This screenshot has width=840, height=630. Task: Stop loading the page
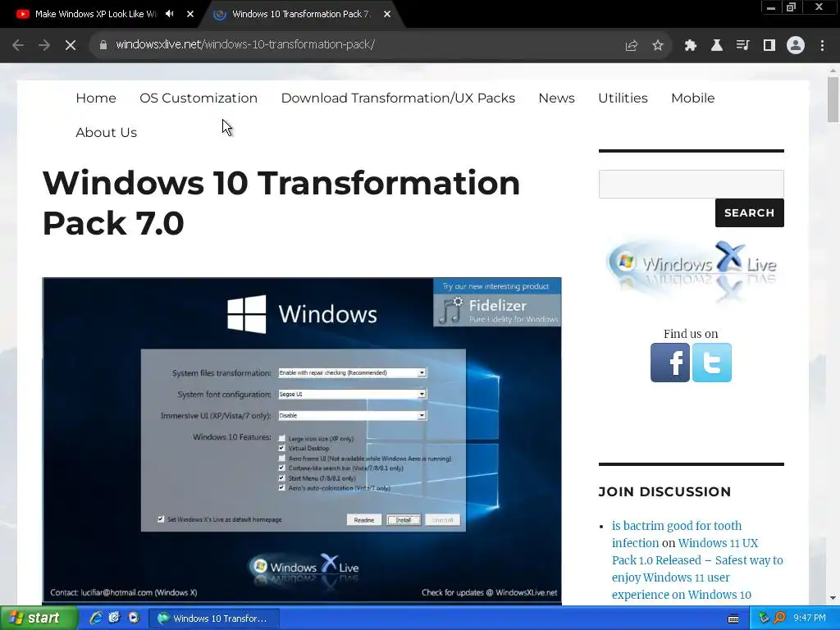(x=71, y=45)
